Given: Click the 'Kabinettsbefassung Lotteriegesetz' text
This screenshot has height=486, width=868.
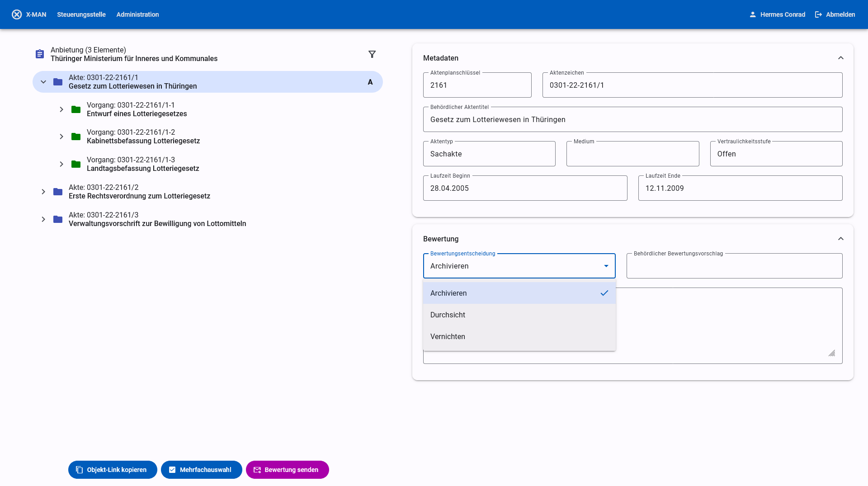Looking at the screenshot, I should (143, 141).
